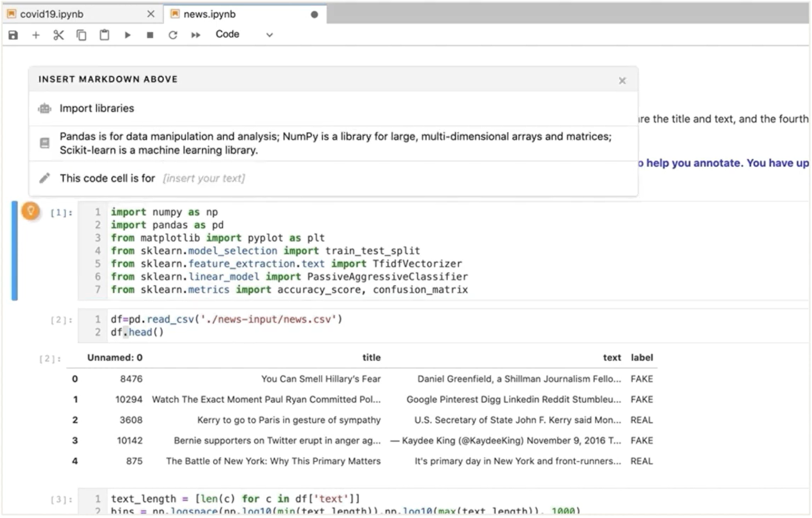
Task: Click the orange lightbulb suggestion icon
Action: coord(30,211)
